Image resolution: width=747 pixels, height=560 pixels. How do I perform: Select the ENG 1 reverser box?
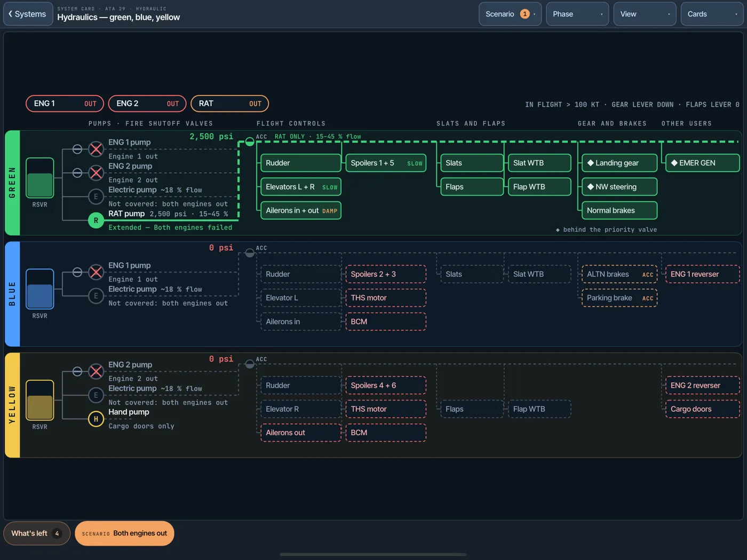click(702, 274)
